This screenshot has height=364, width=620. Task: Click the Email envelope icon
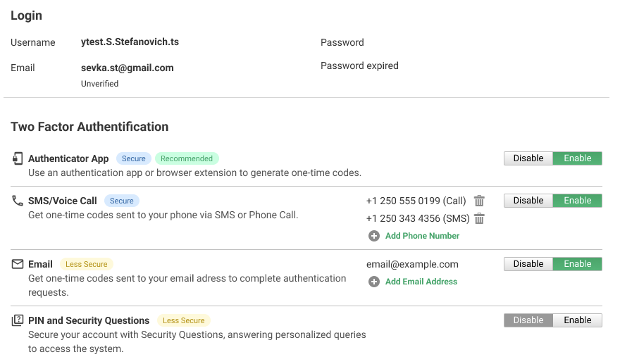click(x=18, y=264)
